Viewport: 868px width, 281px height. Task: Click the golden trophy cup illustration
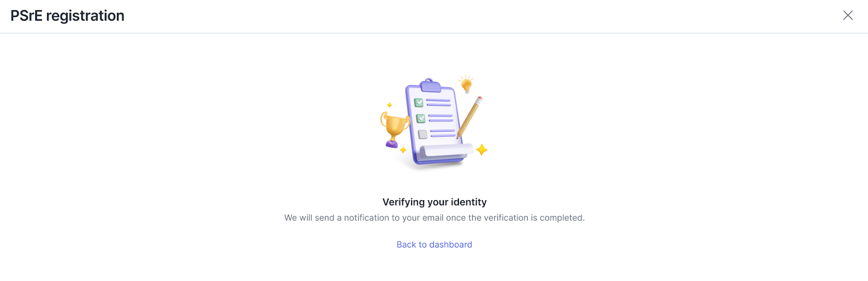pyautogui.click(x=394, y=125)
